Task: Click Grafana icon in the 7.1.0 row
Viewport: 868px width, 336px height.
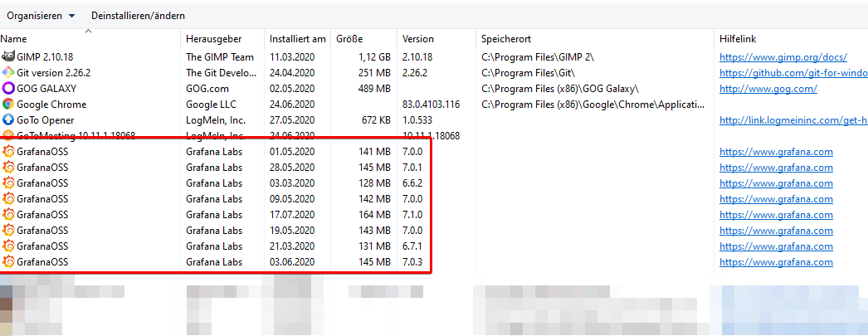Action: coord(7,214)
